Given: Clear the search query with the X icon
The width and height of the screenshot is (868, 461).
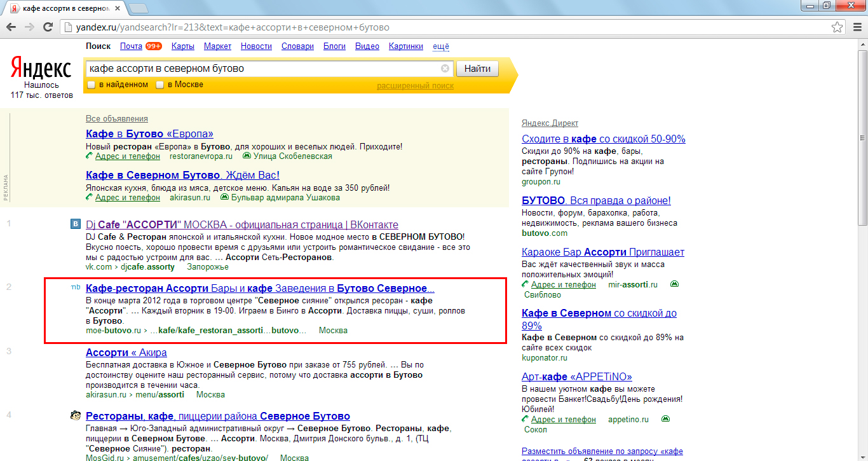Looking at the screenshot, I should click(x=445, y=69).
